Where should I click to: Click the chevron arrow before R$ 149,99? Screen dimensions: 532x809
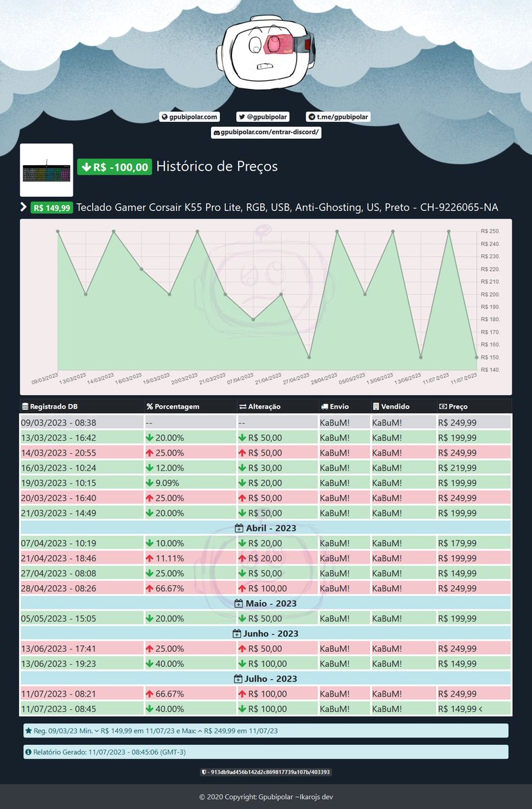click(x=24, y=207)
